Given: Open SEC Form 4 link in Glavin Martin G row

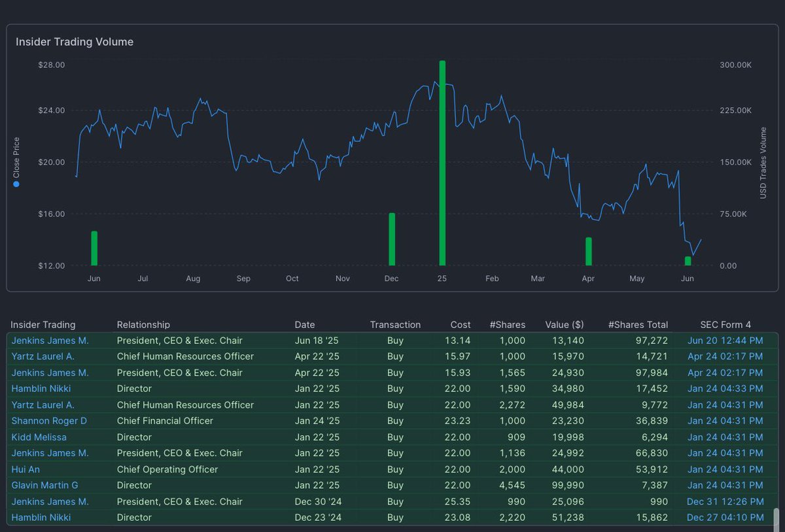Looking at the screenshot, I should coord(725,485).
